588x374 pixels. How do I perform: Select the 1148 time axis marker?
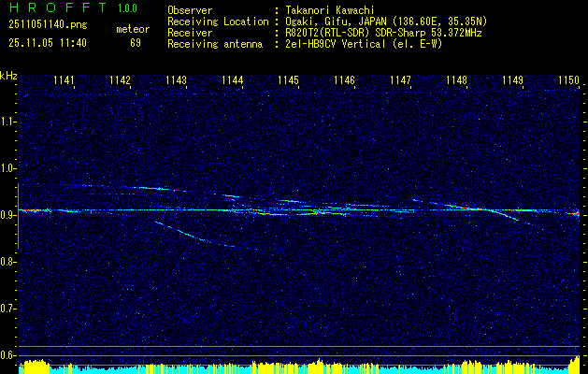pyautogui.click(x=457, y=80)
